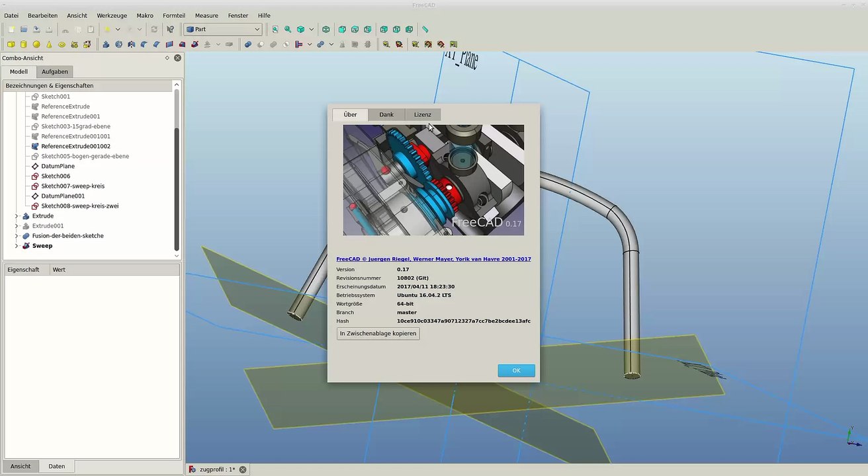Create a Cone primitive
The width and height of the screenshot is (868, 476).
(49, 44)
